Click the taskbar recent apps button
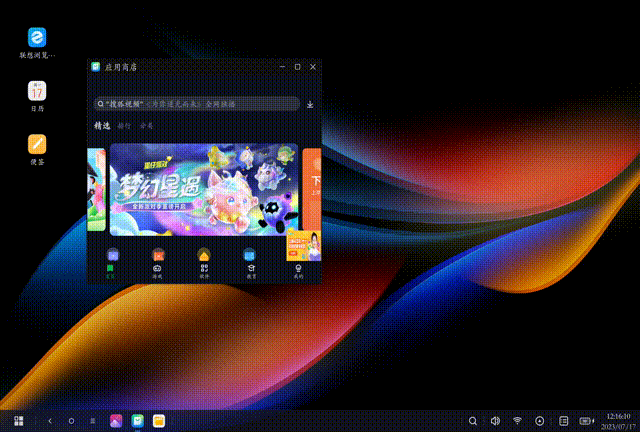 coord(93,421)
